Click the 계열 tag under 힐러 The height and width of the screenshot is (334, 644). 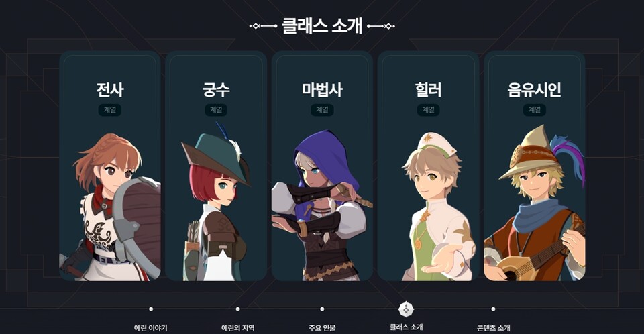pyautogui.click(x=429, y=110)
